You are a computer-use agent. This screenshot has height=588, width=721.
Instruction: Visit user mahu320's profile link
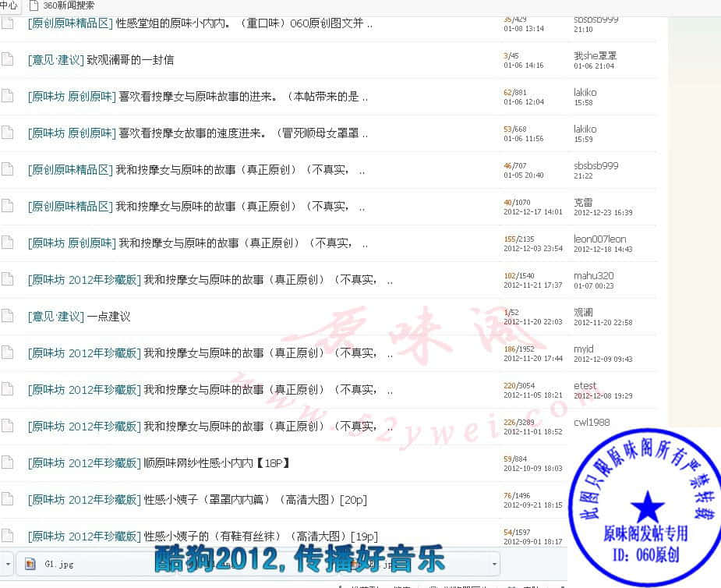click(593, 275)
